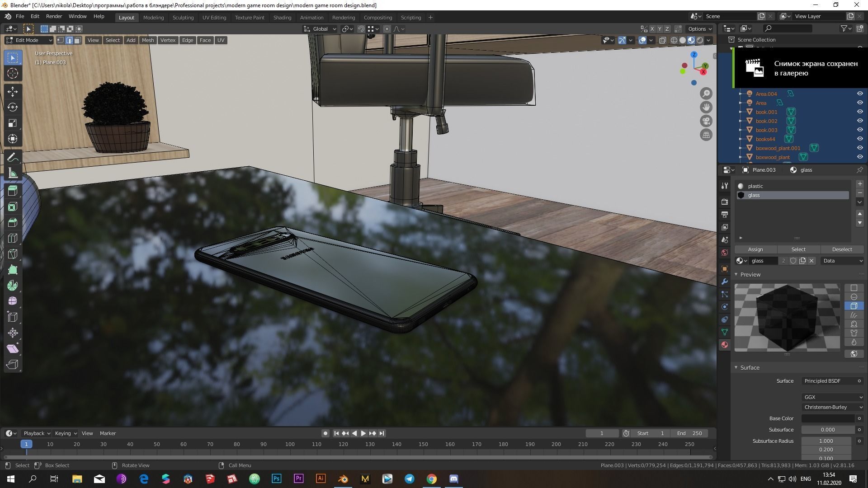The image size is (868, 488).
Task: Select the Loop Cut tool
Action: [x=13, y=239]
